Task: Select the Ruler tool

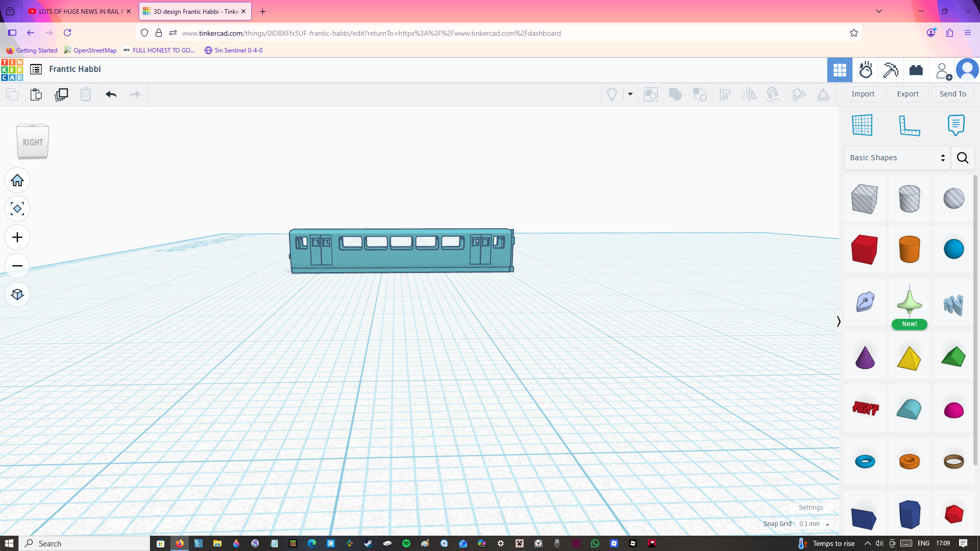Action: click(x=909, y=125)
